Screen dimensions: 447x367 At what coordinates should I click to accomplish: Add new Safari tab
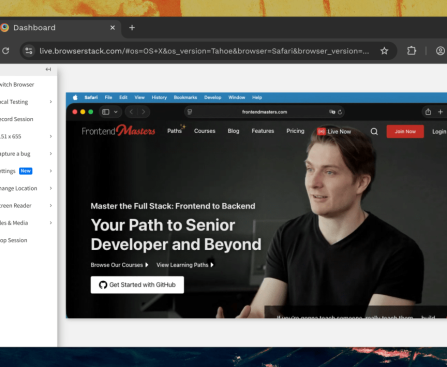click(440, 112)
